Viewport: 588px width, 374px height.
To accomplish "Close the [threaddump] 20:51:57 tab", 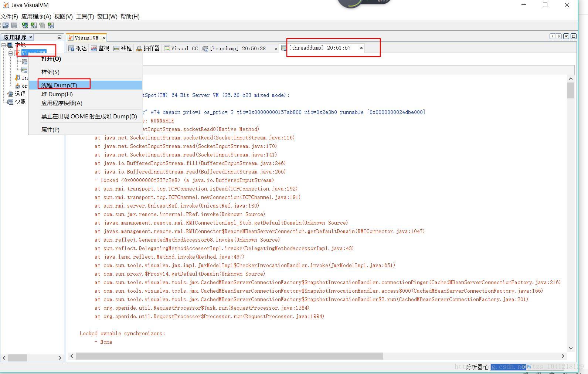I will pos(361,48).
